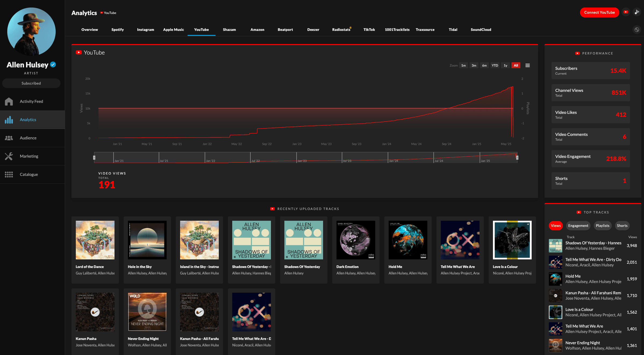Click the Subscribed button under artist name

pos(31,83)
